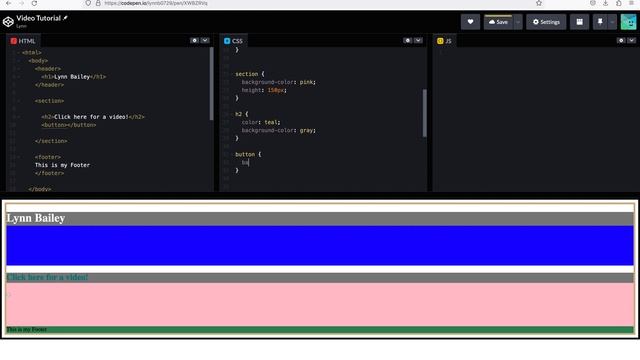This screenshot has width=640, height=360.
Task: Click the empty button in pink preview section
Action: click(9, 294)
